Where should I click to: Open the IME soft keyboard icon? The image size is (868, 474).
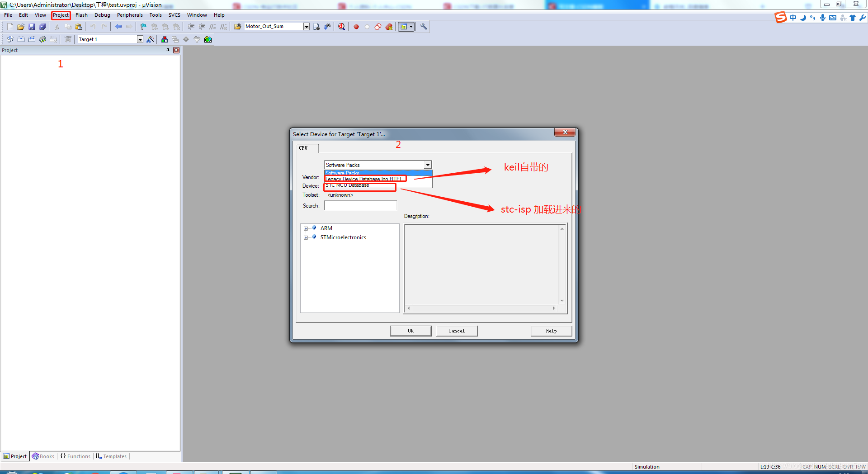tap(833, 18)
